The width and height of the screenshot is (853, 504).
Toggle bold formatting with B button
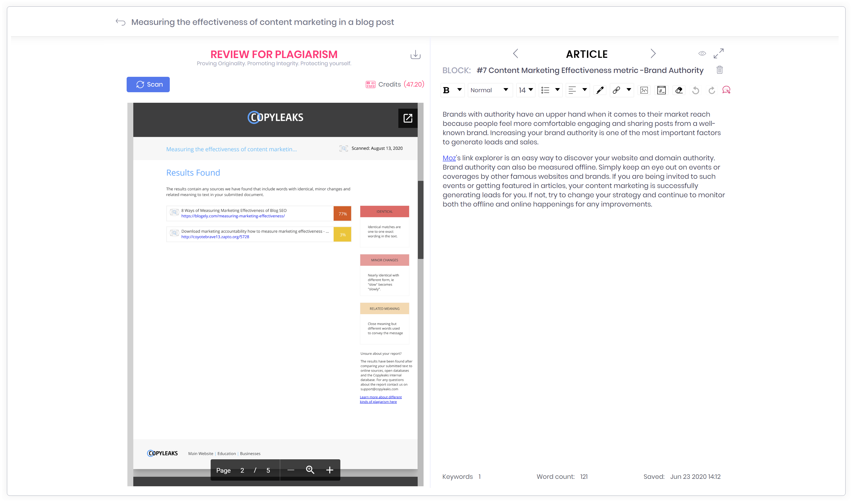pyautogui.click(x=446, y=90)
